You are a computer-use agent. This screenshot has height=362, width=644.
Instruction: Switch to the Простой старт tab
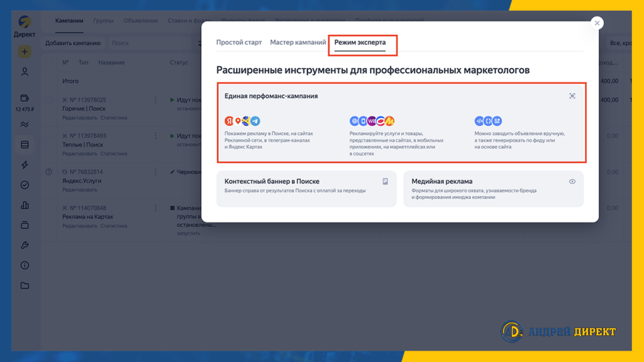239,42
